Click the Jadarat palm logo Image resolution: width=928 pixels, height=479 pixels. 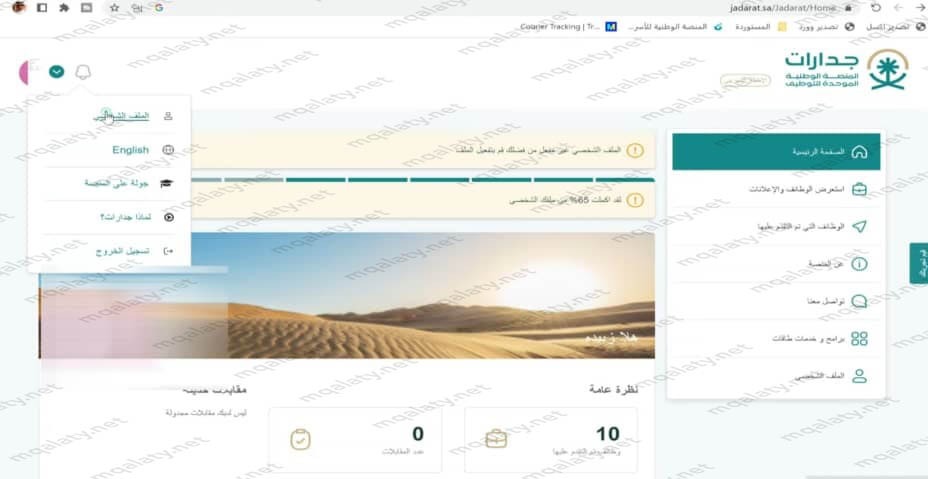888,69
